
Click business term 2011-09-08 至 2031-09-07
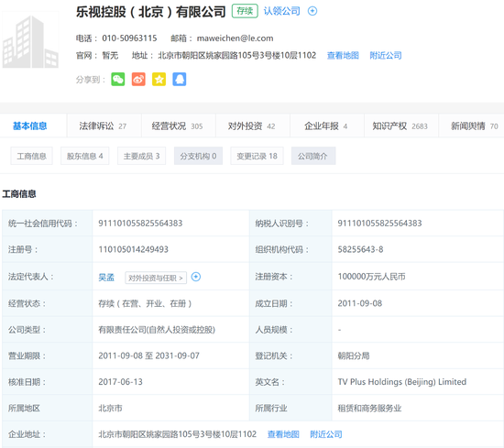click(148, 355)
